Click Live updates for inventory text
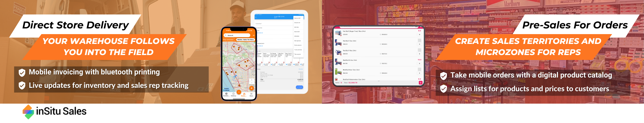This screenshot has height=123, width=644. 108,86
